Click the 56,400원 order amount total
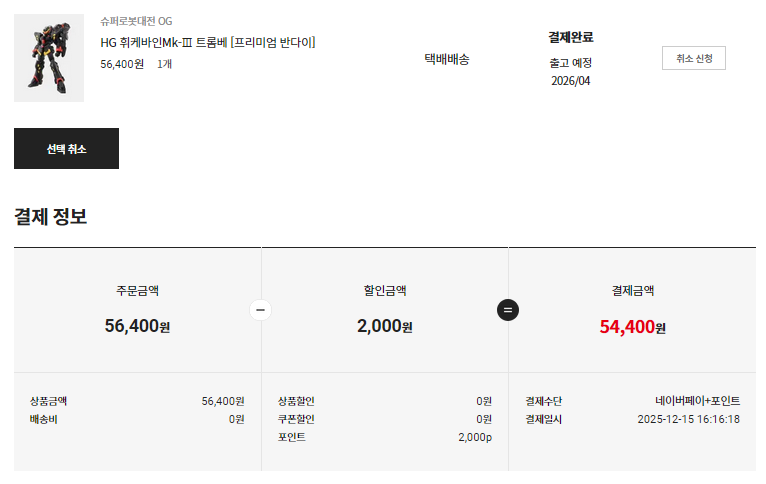The height and width of the screenshot is (484, 766). (137, 326)
